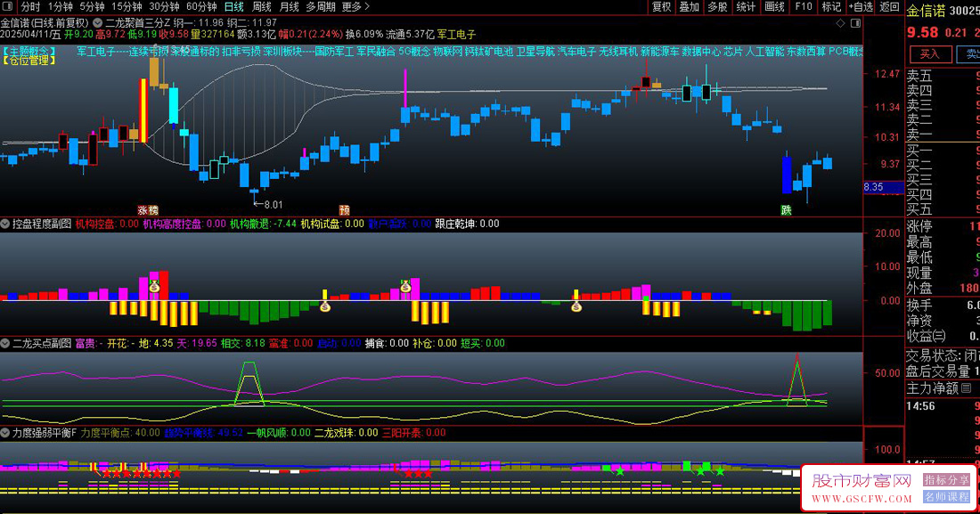Click the 预 marker under the chart
This screenshot has width=980, height=514.
coord(345,211)
